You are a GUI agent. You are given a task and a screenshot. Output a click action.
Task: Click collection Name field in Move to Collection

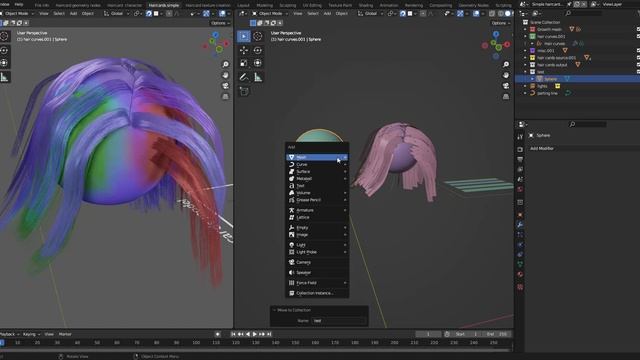tap(338, 321)
